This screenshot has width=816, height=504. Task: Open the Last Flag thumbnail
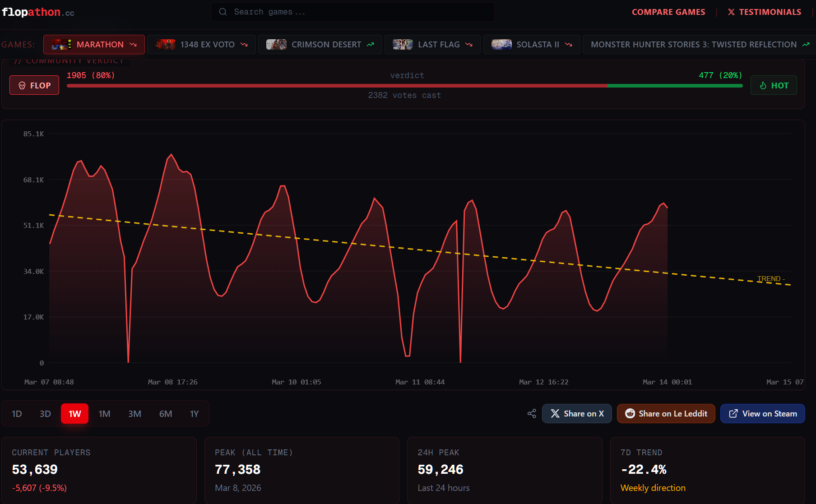click(x=403, y=45)
